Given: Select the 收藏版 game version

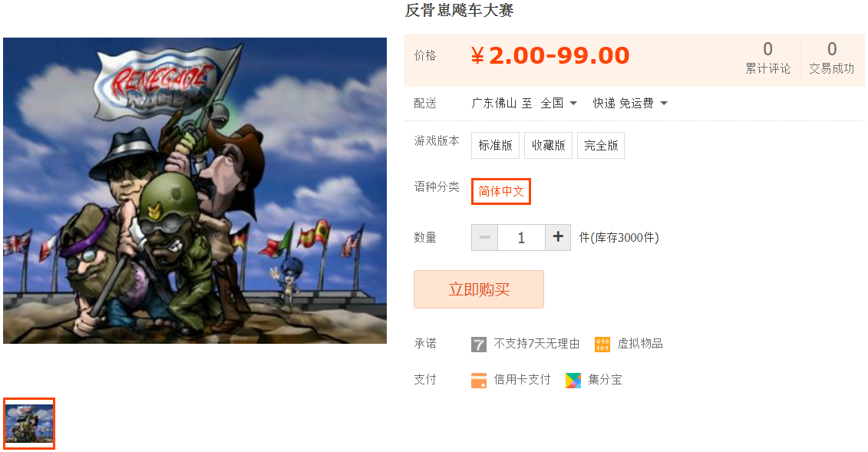Looking at the screenshot, I should [x=549, y=146].
